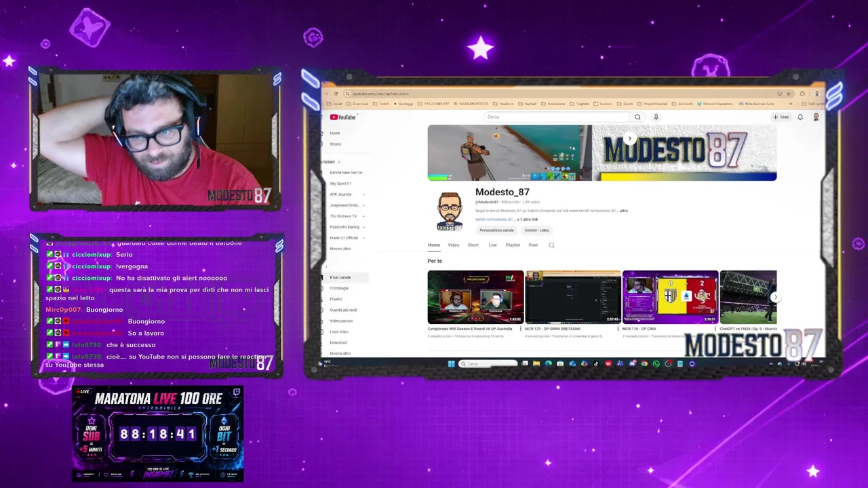The height and width of the screenshot is (488, 868).
Task: Show next videos with Per te carousel arrow
Action: [x=775, y=297]
